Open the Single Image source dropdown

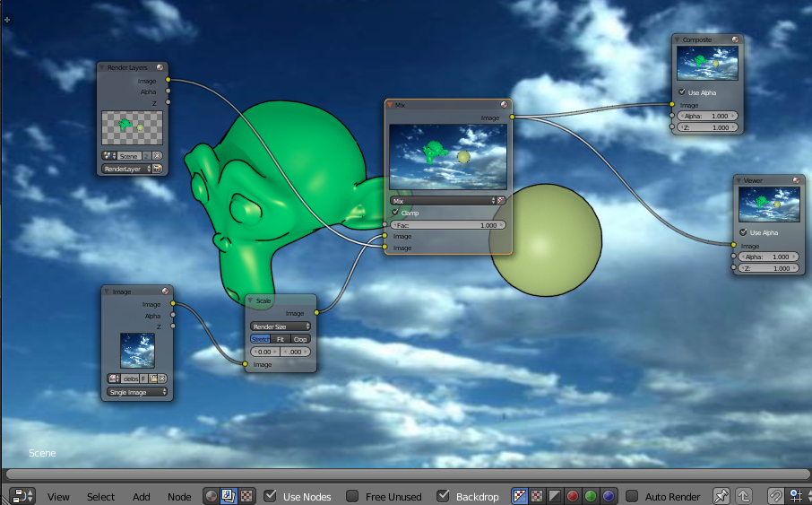pos(137,392)
